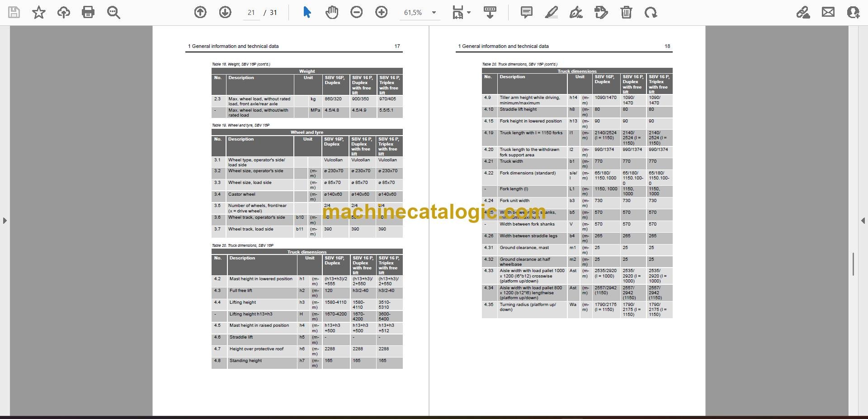This screenshot has height=419, width=868.
Task: Add a sticky note comment
Action: 527,12
